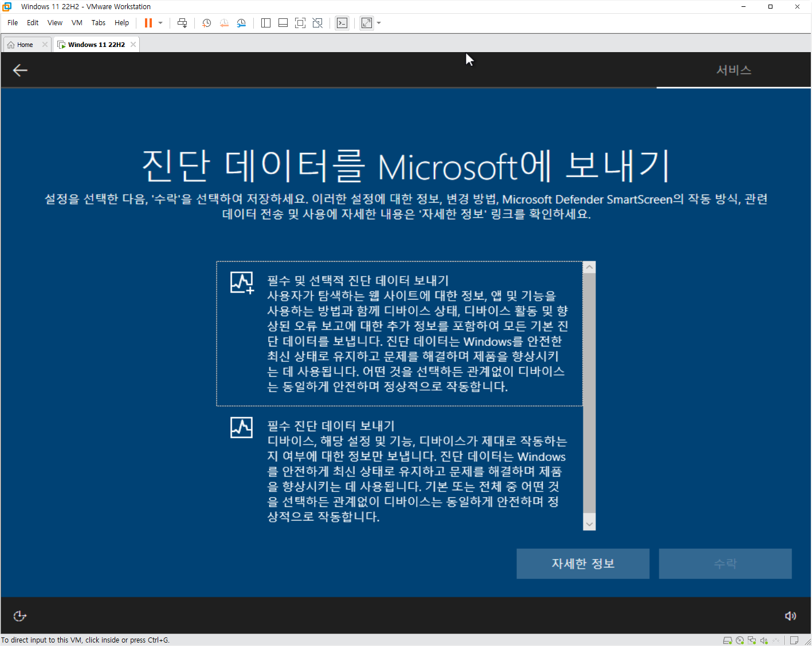Click the VMware Workstation title bar logo

click(7, 6)
